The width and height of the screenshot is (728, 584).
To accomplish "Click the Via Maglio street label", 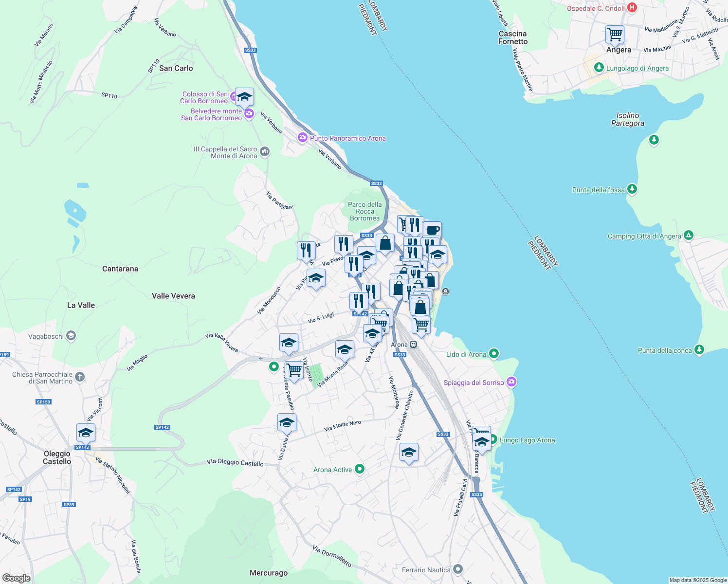I will point(137,363).
